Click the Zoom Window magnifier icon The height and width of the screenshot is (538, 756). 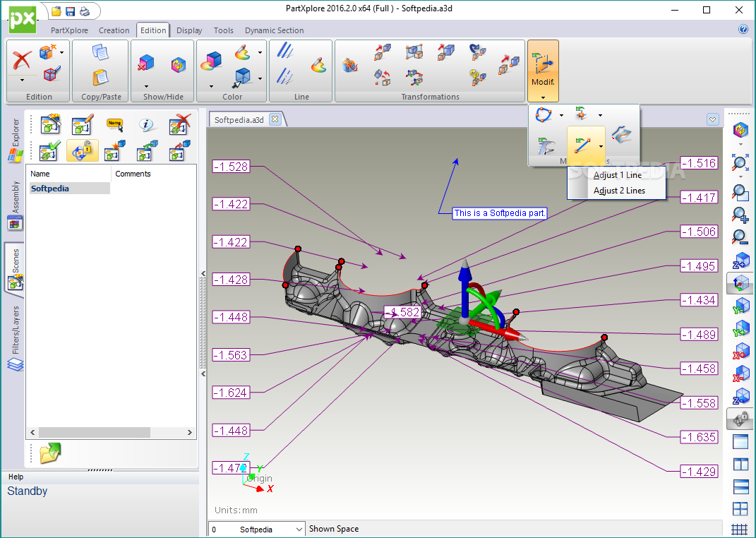click(740, 192)
